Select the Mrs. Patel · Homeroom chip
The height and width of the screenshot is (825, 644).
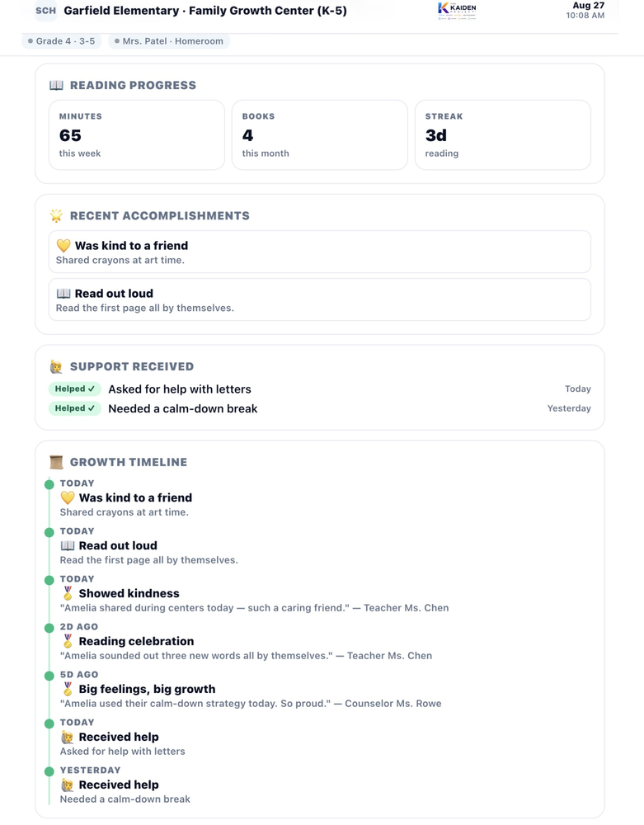[x=169, y=41]
